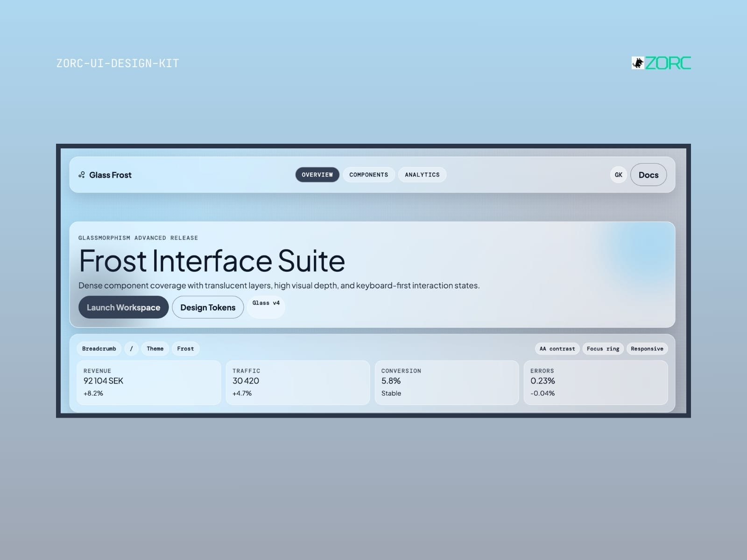Open the Revenue stat card

(x=149, y=383)
